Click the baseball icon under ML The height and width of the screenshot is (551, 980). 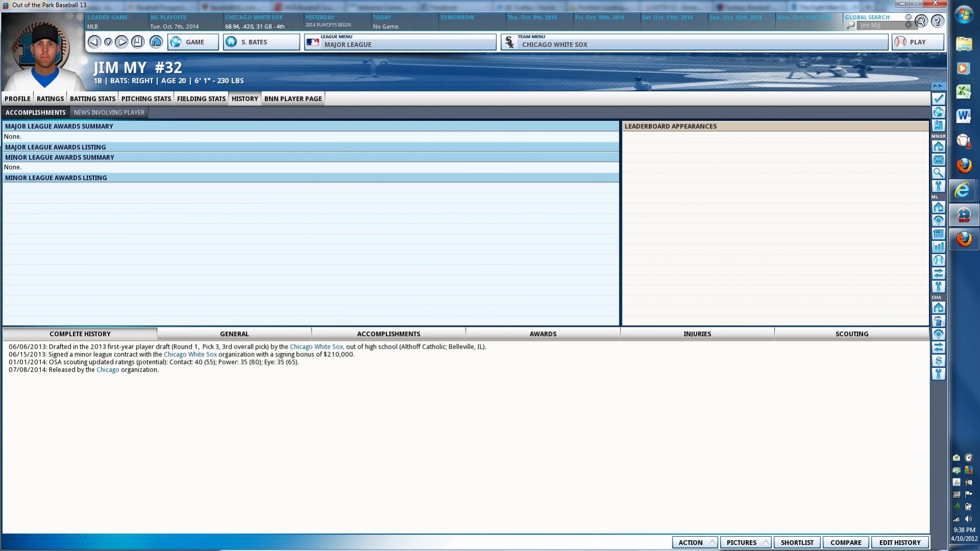click(x=939, y=260)
